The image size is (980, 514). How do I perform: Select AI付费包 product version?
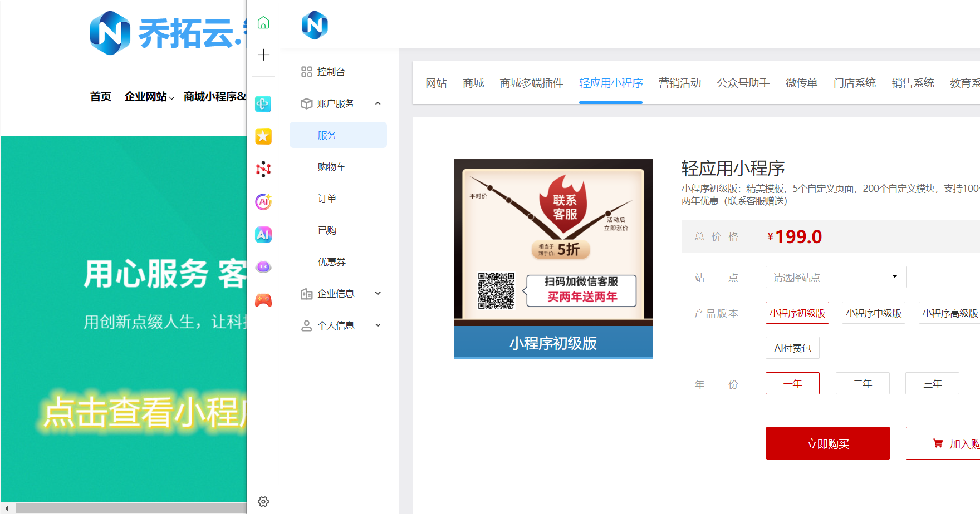(x=792, y=348)
